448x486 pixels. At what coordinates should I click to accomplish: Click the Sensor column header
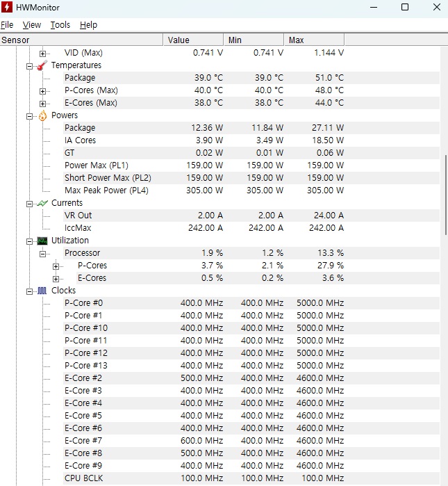pyautogui.click(x=81, y=40)
